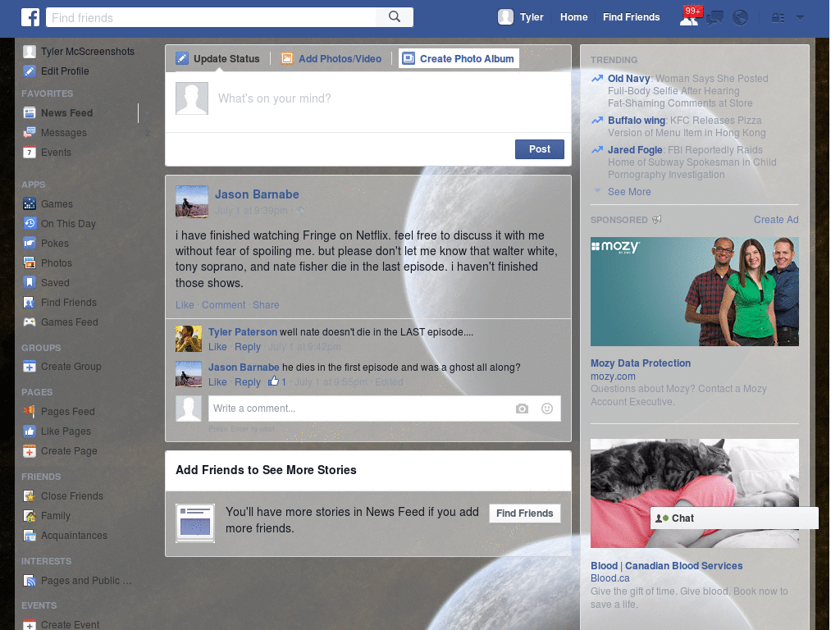Expand See More trending topics

pyautogui.click(x=629, y=192)
